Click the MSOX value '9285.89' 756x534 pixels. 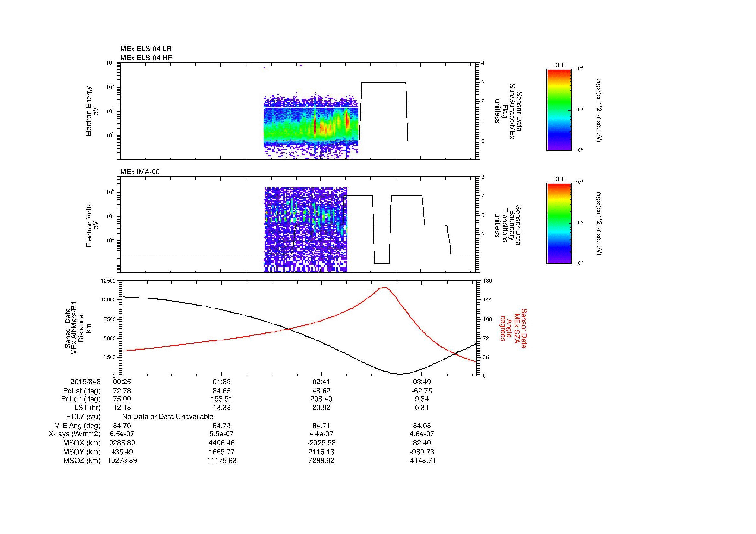pyautogui.click(x=122, y=443)
